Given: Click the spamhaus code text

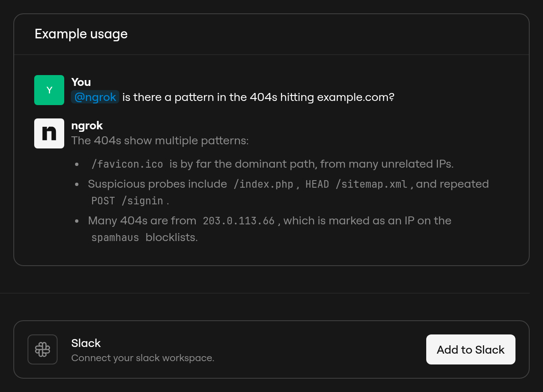Looking at the screenshot, I should 115,238.
